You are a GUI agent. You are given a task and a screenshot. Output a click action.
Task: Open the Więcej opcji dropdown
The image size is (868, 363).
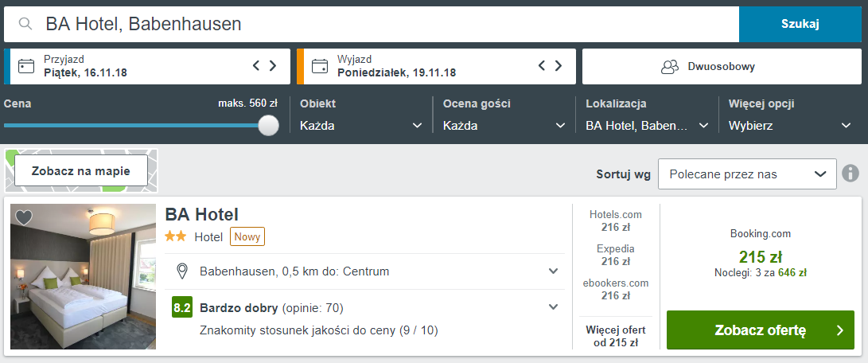point(790,125)
